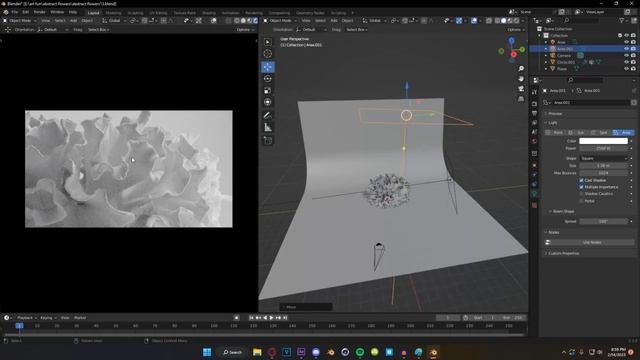Disable the Multiple Importance checkbox
This screenshot has width=640, height=360.
[x=581, y=187]
